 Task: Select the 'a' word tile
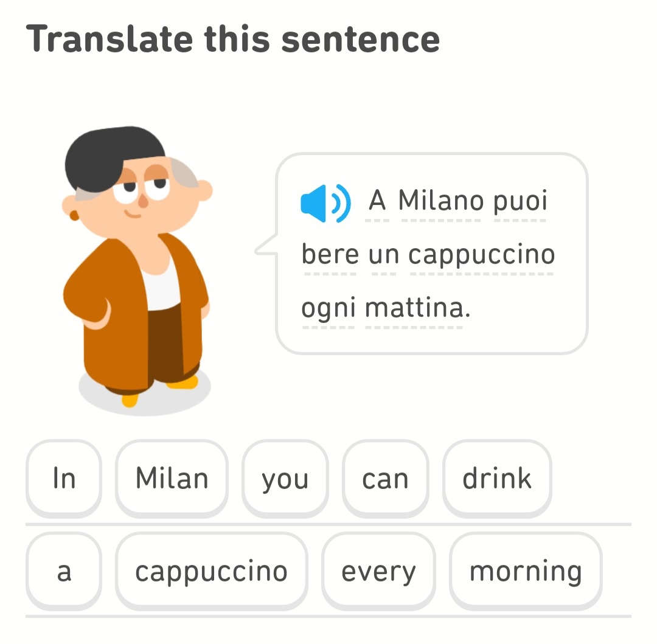tap(64, 572)
